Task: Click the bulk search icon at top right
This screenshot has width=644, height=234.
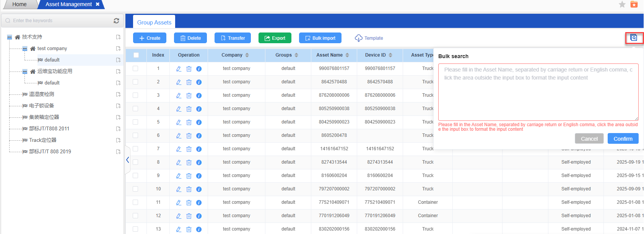Action: 634,37
